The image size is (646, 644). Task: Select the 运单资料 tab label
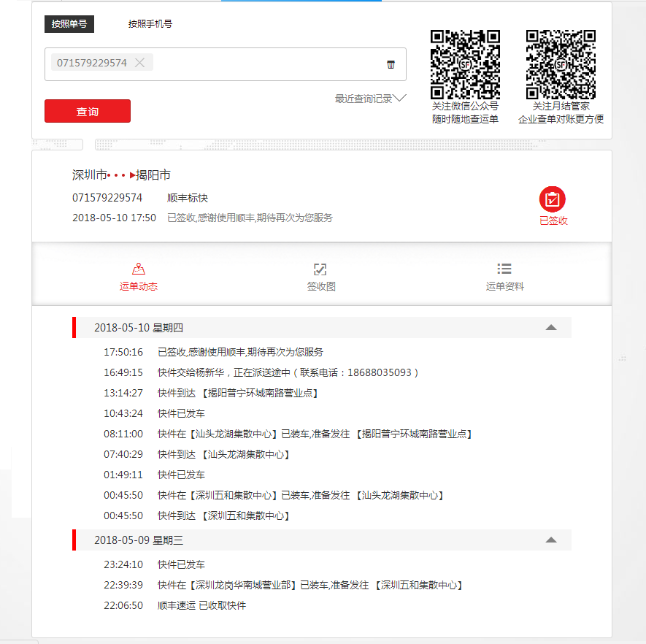[504, 286]
